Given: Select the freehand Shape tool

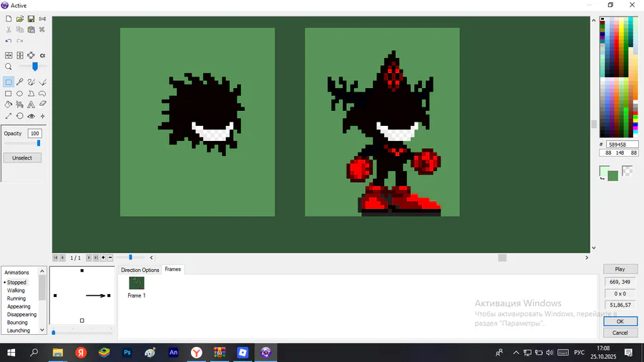Looking at the screenshot, I should pos(42,94).
